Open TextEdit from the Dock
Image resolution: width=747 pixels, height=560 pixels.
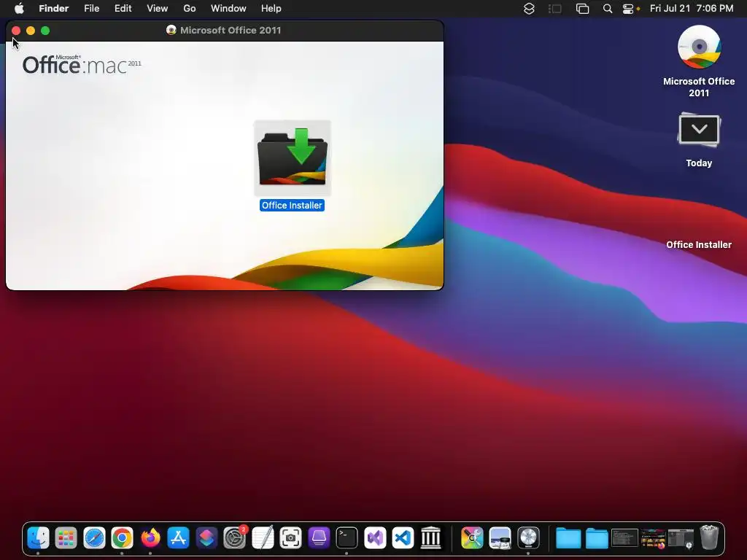(263, 538)
